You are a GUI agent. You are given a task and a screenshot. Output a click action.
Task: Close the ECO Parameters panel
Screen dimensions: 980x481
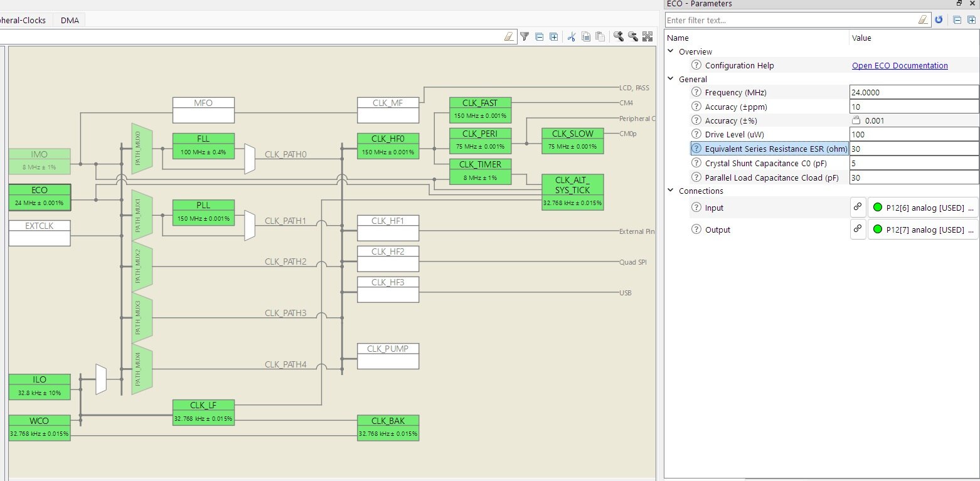pos(973,4)
